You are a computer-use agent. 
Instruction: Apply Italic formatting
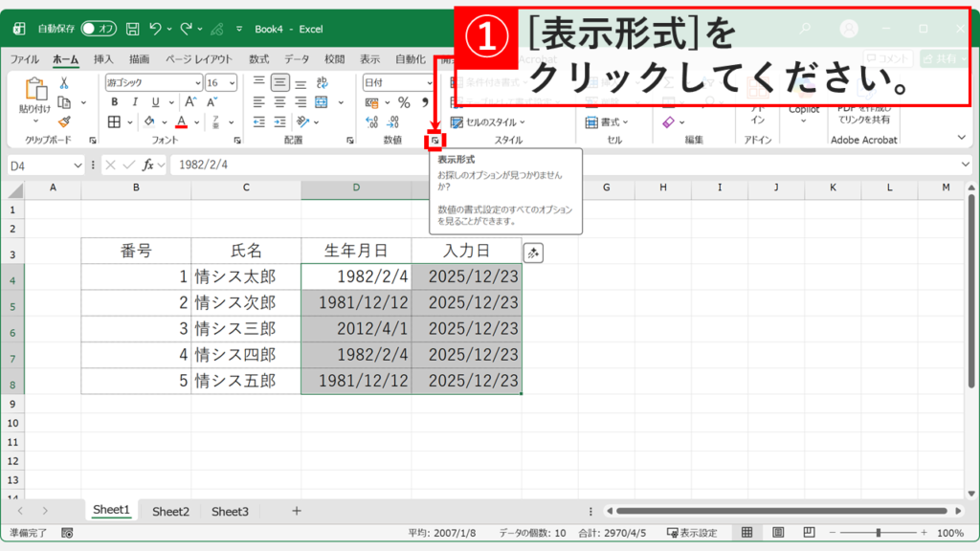(x=135, y=102)
